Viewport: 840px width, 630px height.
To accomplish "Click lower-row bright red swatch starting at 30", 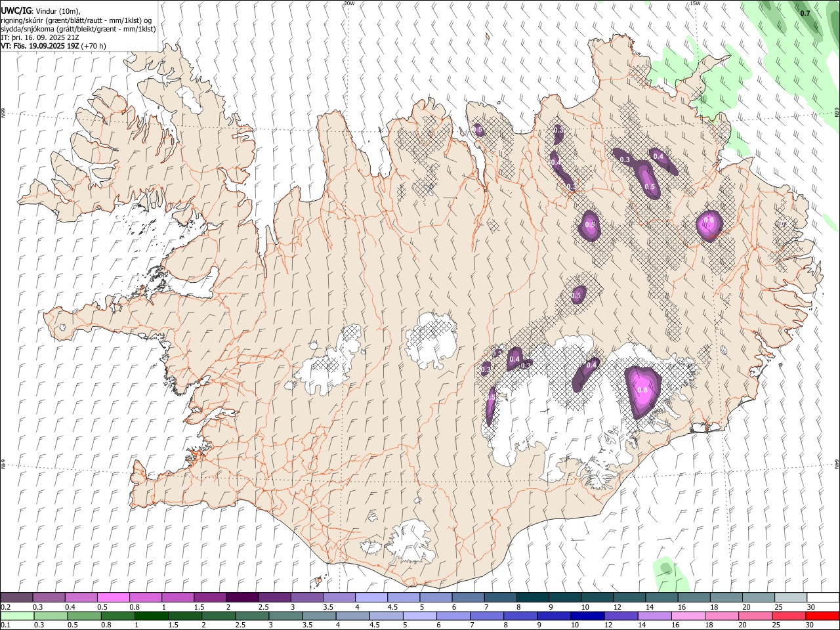I will click(x=822, y=616).
